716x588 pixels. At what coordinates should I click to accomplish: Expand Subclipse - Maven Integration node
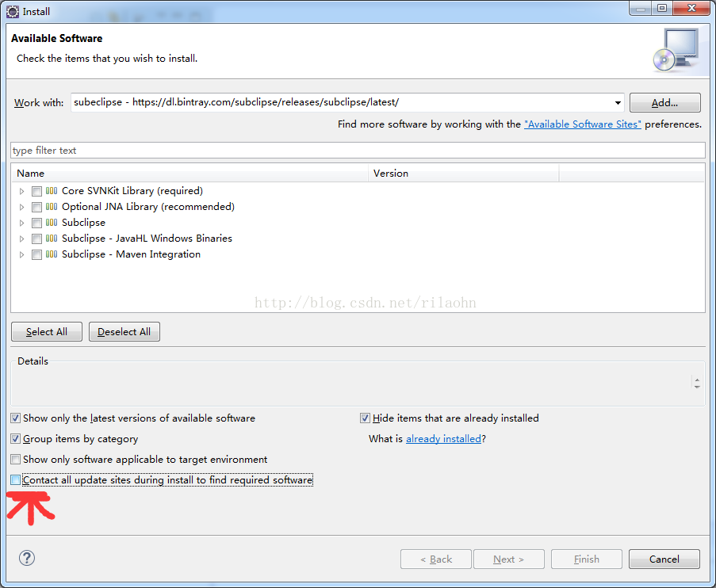click(21, 254)
